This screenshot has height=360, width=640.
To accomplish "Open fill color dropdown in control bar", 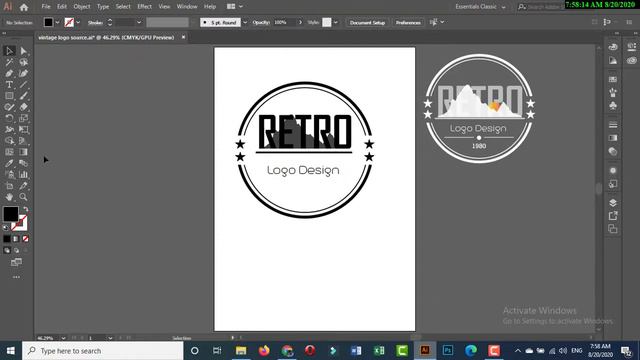I will (57, 22).
